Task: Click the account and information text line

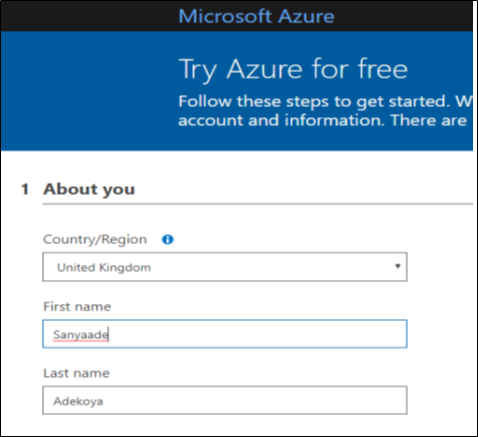Action: pyautogui.click(x=322, y=120)
